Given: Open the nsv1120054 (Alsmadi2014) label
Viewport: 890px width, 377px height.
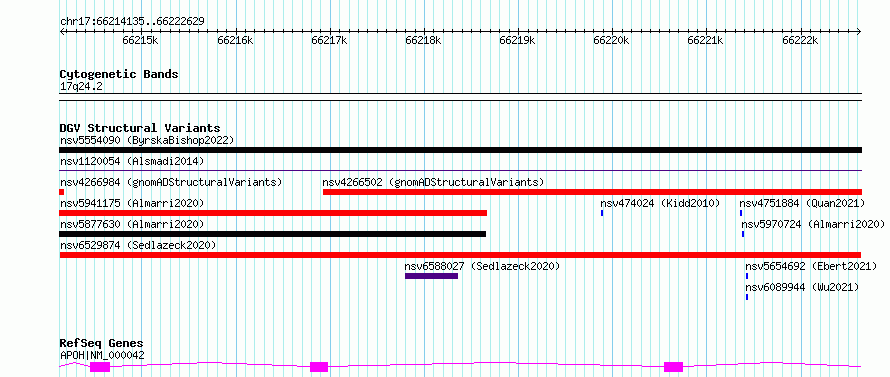Looking at the screenshot, I should pyautogui.click(x=132, y=161).
